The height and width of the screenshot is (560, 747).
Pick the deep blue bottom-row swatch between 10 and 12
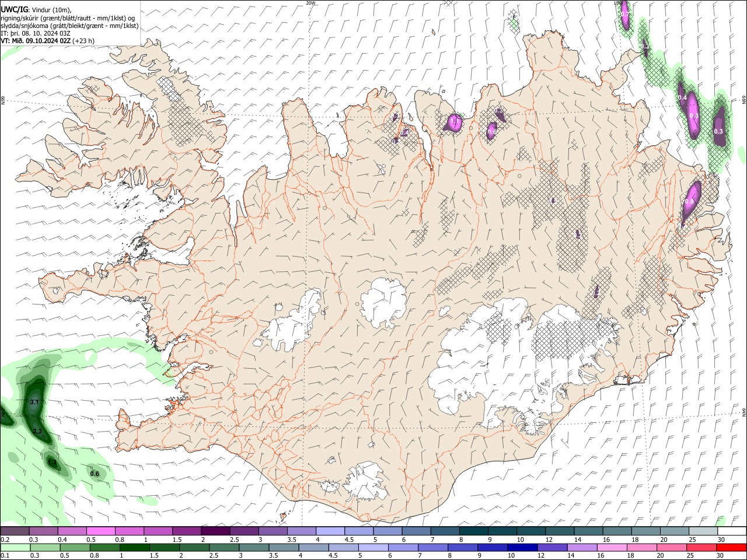522,548
